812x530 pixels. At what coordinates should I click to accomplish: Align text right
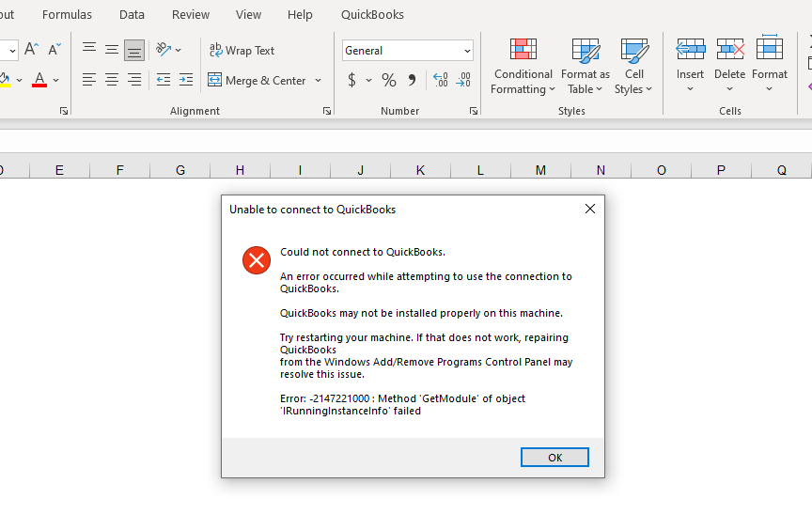[x=134, y=80]
